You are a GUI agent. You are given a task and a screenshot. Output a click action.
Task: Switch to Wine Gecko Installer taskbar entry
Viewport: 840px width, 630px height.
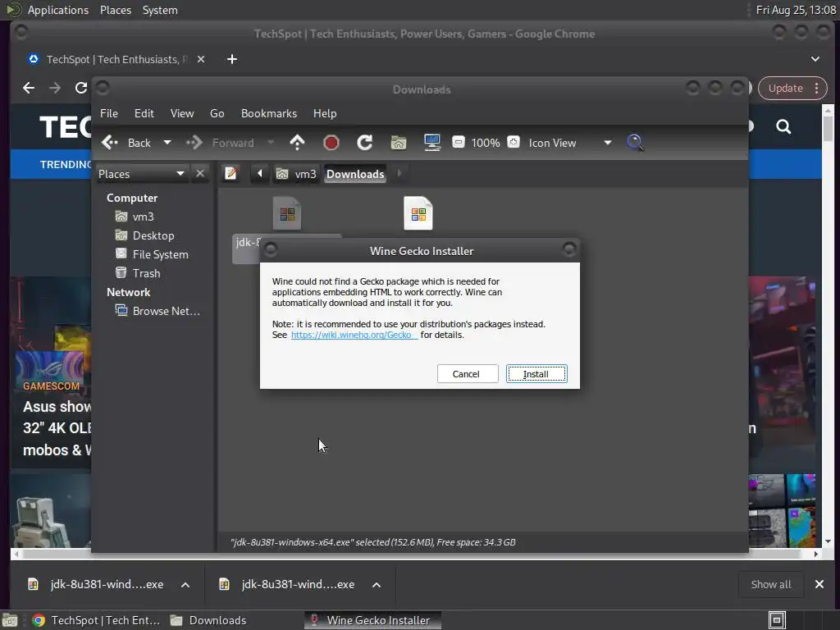click(x=373, y=620)
